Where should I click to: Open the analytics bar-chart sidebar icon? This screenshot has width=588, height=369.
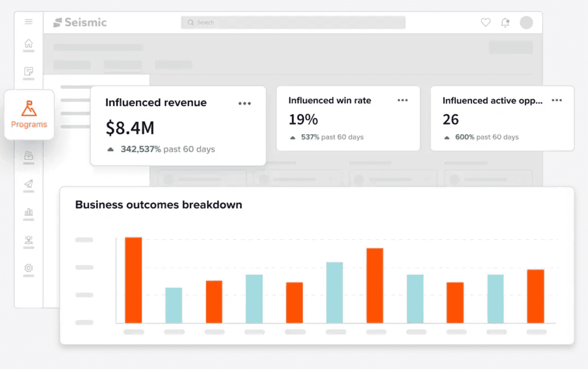click(29, 212)
